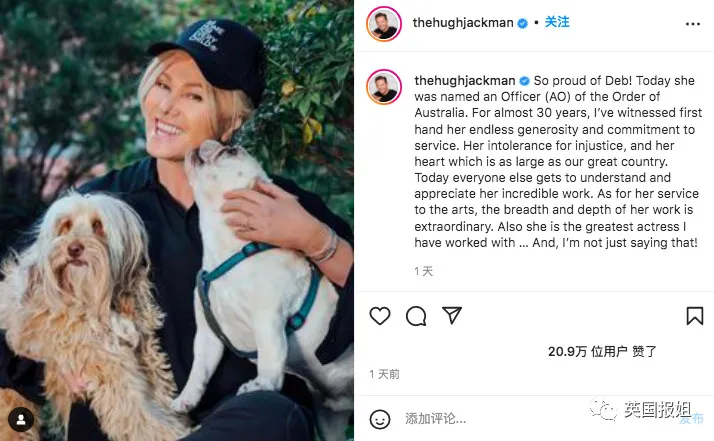
Task: Open the post photo with dogs
Action: pos(177,220)
